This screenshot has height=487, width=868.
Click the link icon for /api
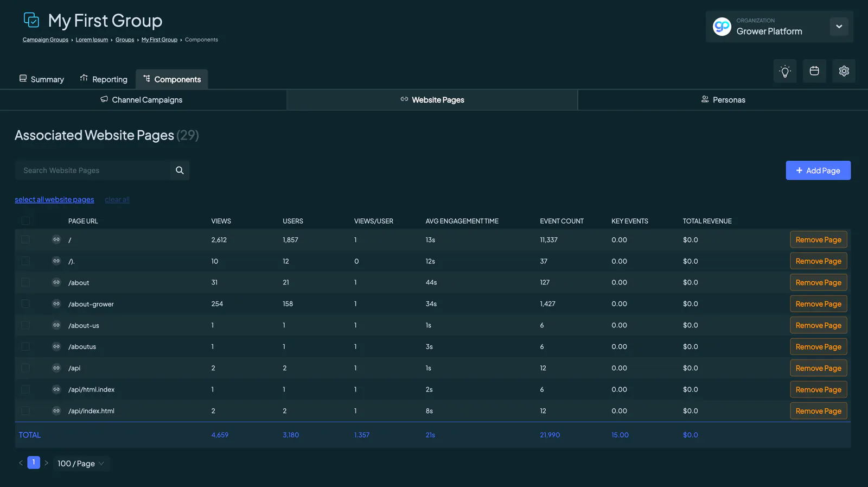[56, 368]
